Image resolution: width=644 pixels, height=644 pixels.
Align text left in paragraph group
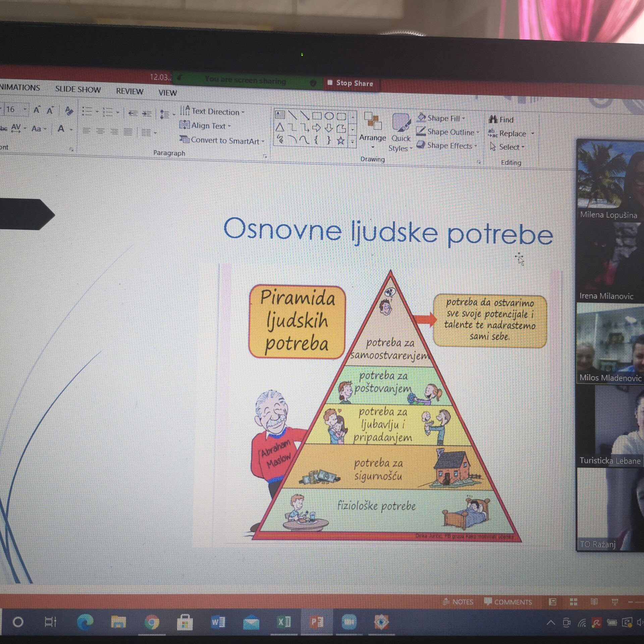pyautogui.click(x=86, y=131)
